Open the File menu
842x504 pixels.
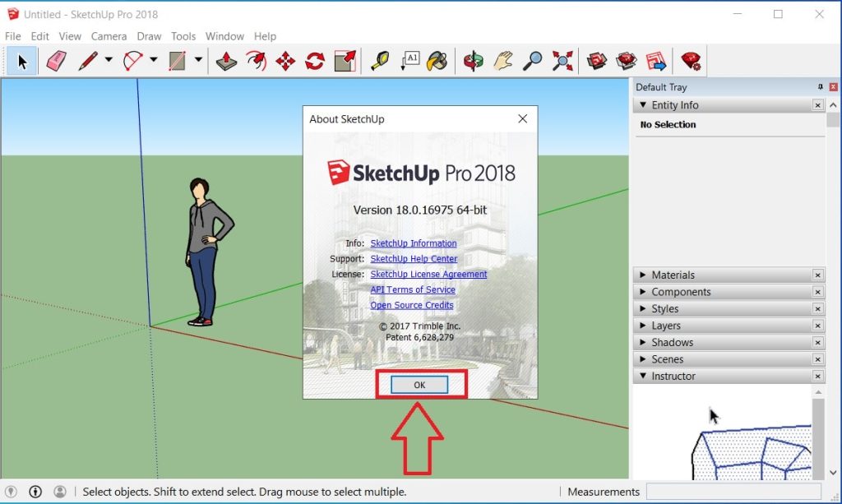(13, 36)
